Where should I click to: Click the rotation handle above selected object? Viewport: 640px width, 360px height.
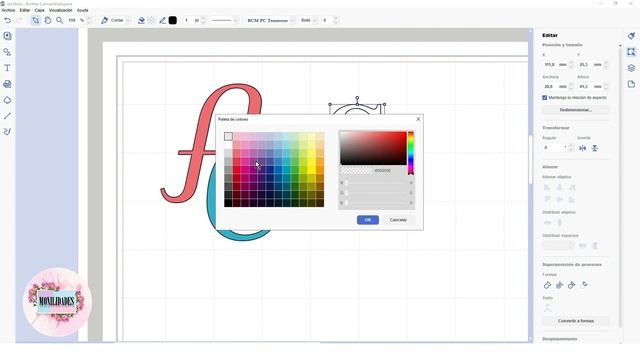pyautogui.click(x=357, y=98)
